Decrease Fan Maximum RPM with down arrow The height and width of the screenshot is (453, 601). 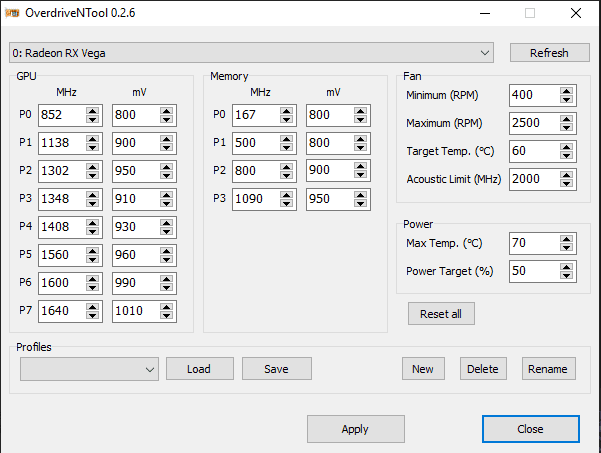(x=566, y=127)
